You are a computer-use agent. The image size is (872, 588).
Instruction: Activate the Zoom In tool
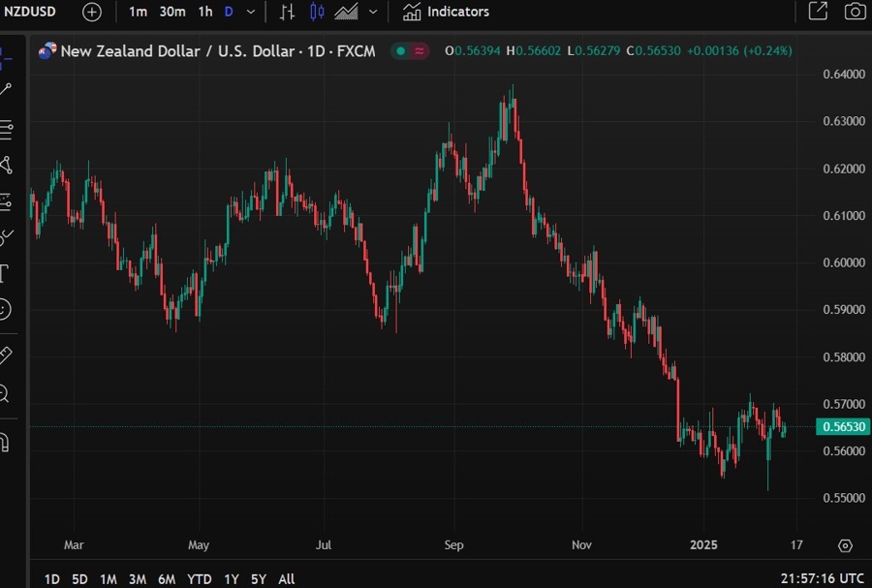pos(5,393)
